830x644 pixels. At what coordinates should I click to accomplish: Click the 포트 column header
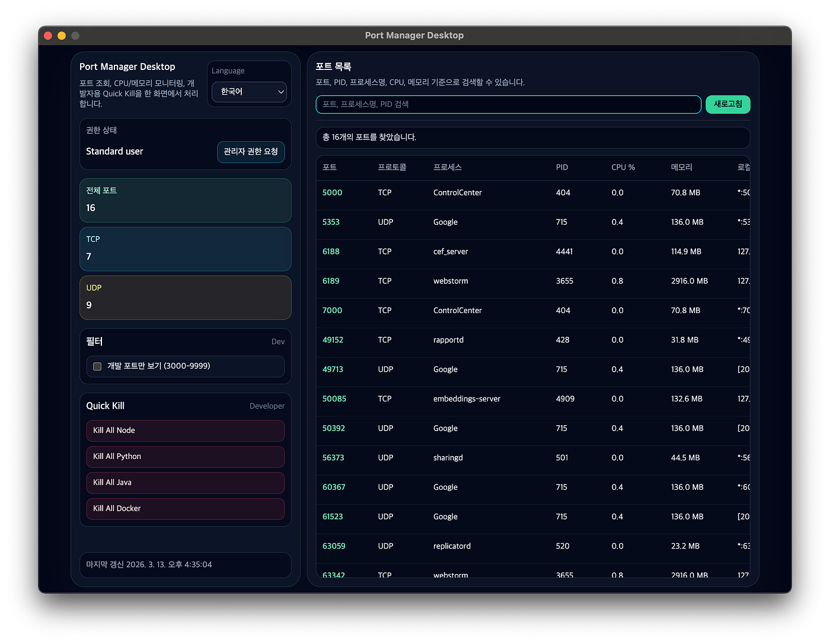[x=330, y=167]
